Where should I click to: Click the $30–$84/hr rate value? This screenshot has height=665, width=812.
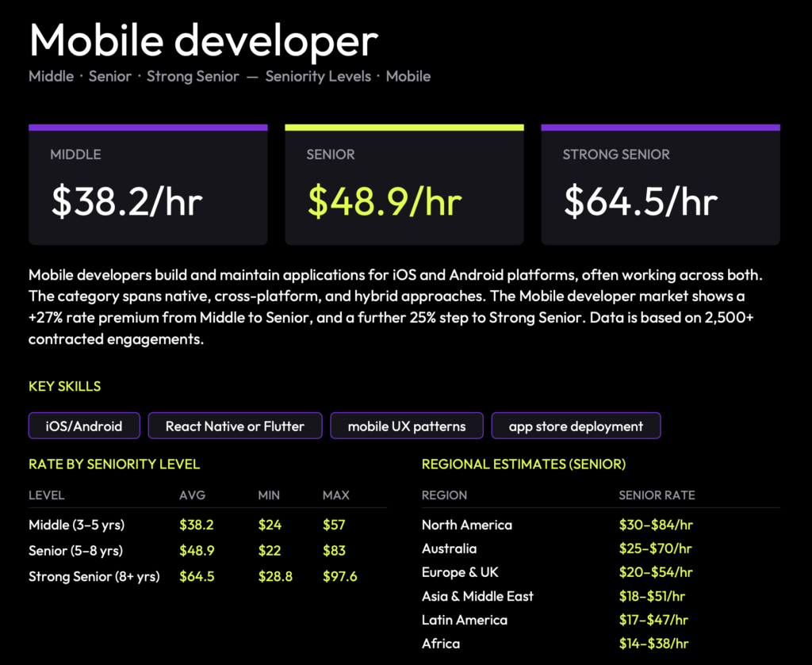coord(656,525)
